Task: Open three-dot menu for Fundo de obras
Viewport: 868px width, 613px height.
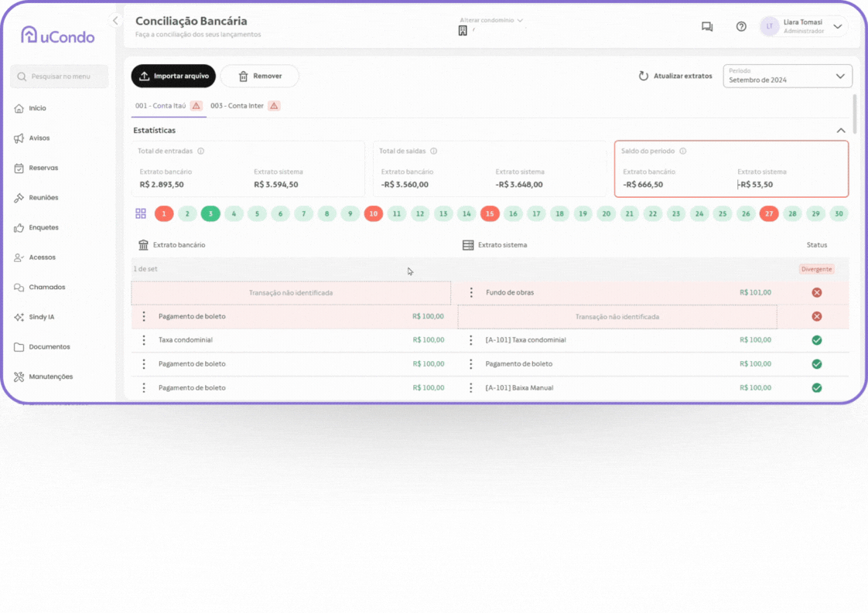Action: pos(471,293)
